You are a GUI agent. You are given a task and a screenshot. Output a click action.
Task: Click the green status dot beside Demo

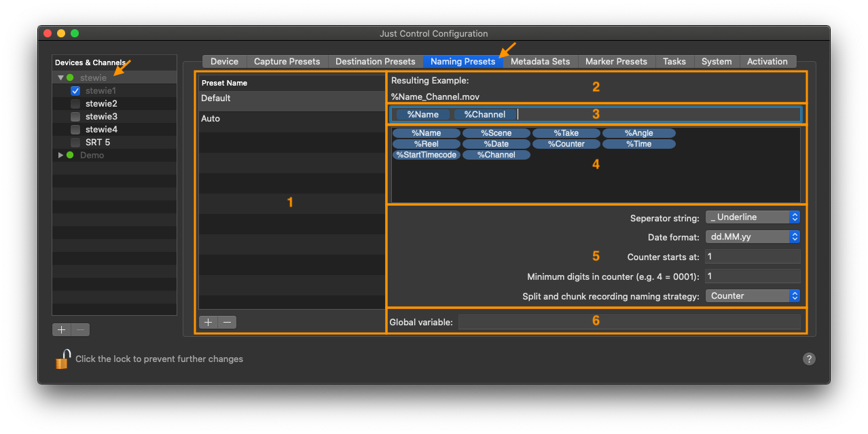[x=70, y=155]
